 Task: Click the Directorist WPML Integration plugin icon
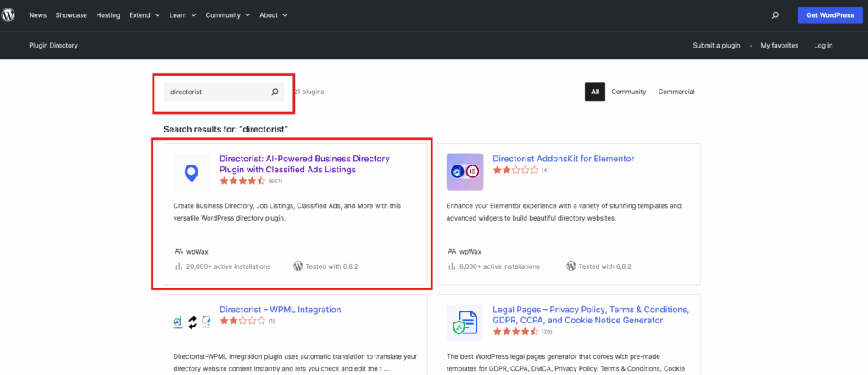coord(192,322)
